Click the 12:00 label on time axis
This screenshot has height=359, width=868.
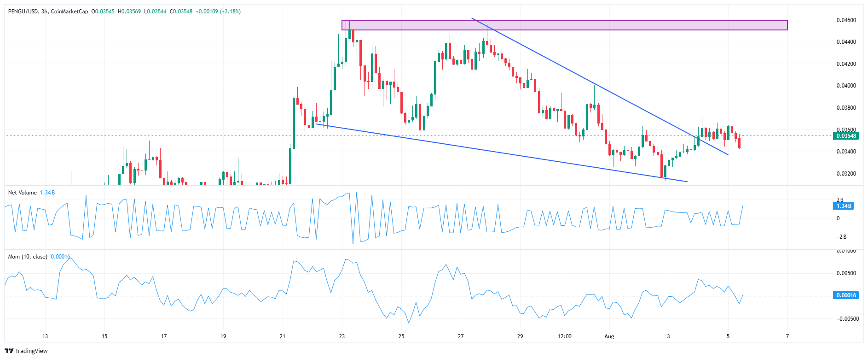pyautogui.click(x=565, y=336)
